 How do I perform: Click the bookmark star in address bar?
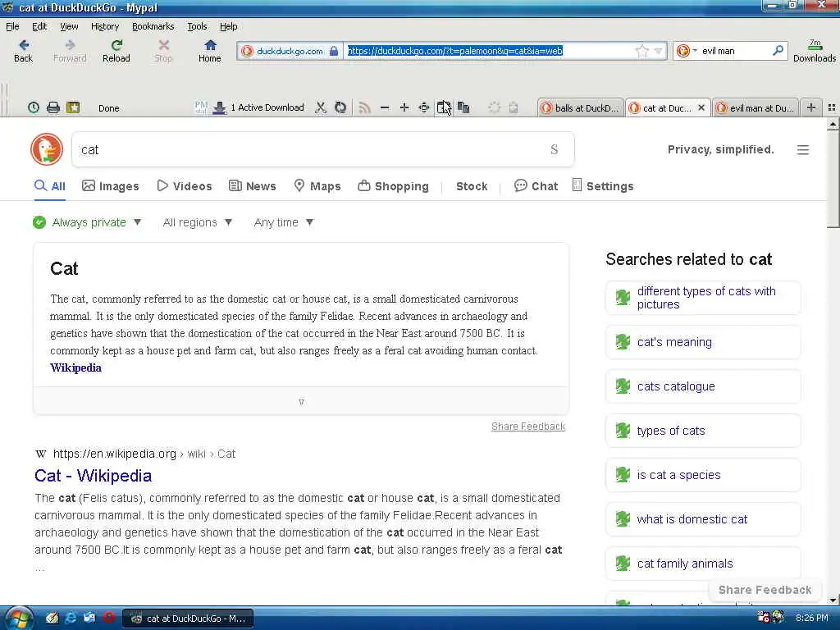[641, 51]
